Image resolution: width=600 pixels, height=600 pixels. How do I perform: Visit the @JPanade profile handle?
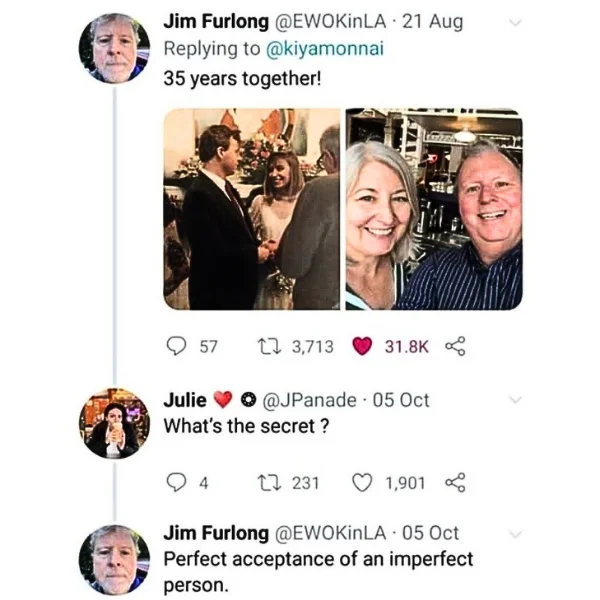(311, 400)
